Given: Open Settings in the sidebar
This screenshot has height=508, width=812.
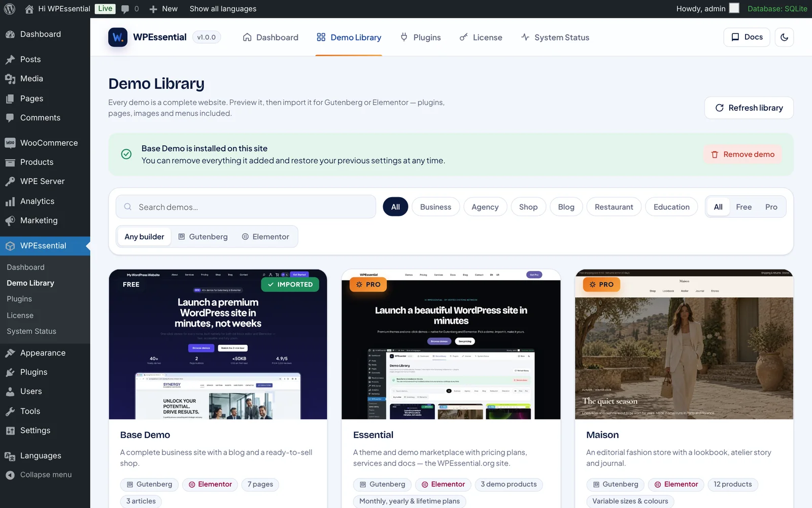Looking at the screenshot, I should 45,430.
